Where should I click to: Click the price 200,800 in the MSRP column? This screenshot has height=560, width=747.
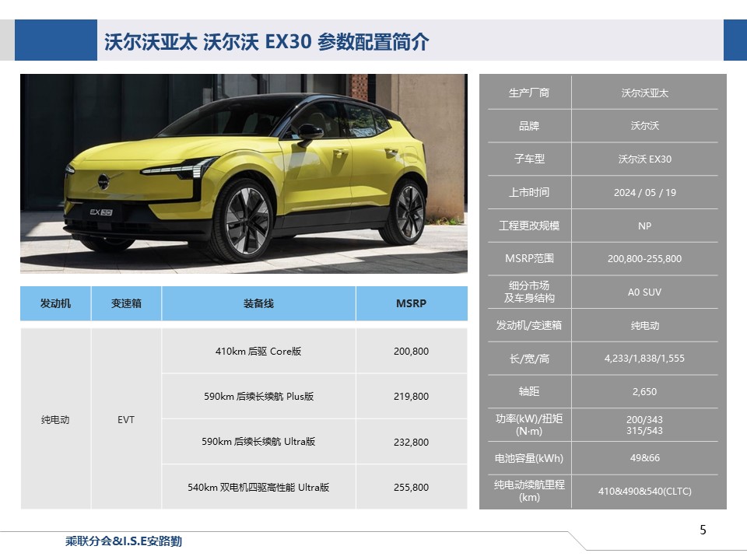tap(411, 351)
